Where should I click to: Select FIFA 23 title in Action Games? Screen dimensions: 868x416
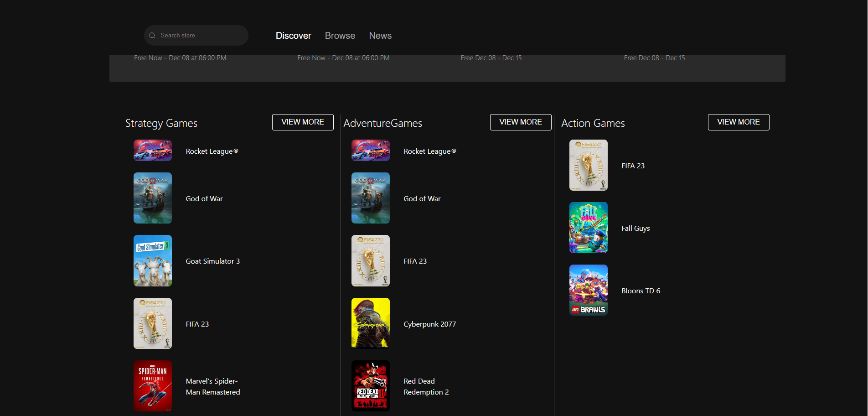click(633, 166)
